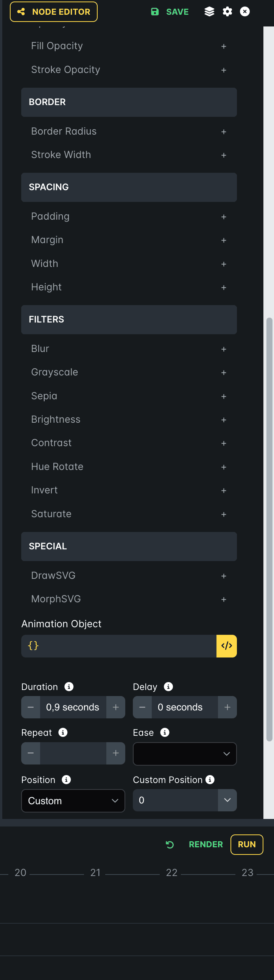Click the Duration info icon

69,687
